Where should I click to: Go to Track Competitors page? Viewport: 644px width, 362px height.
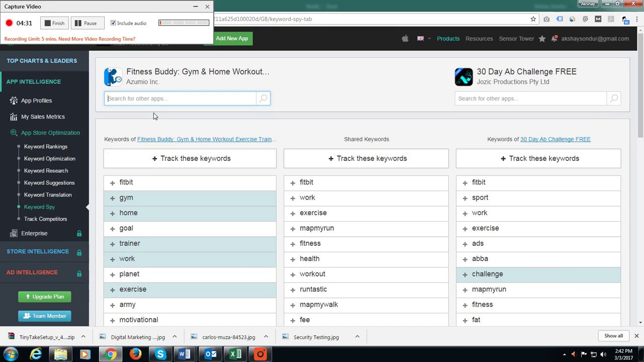click(45, 219)
